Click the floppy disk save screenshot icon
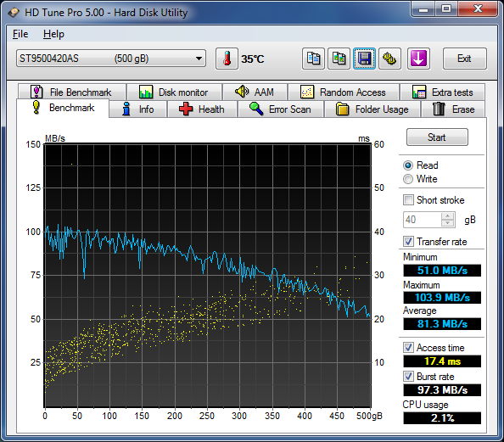This screenshot has height=442, width=504. click(365, 59)
